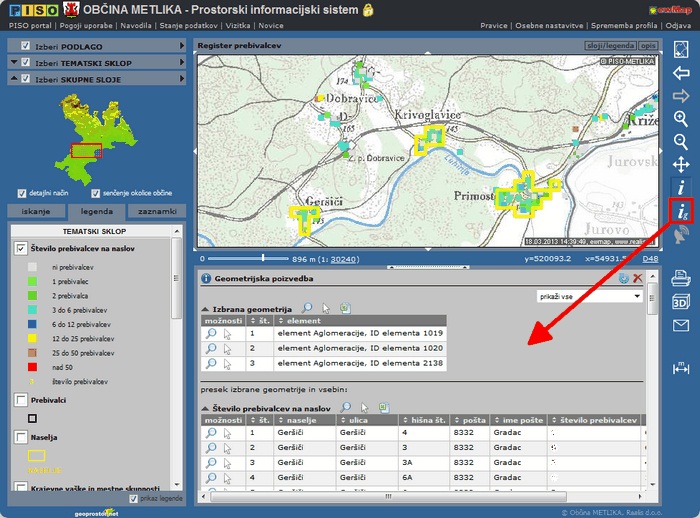Switch to the 'iskanje' tab
700x518 pixels.
[35, 211]
